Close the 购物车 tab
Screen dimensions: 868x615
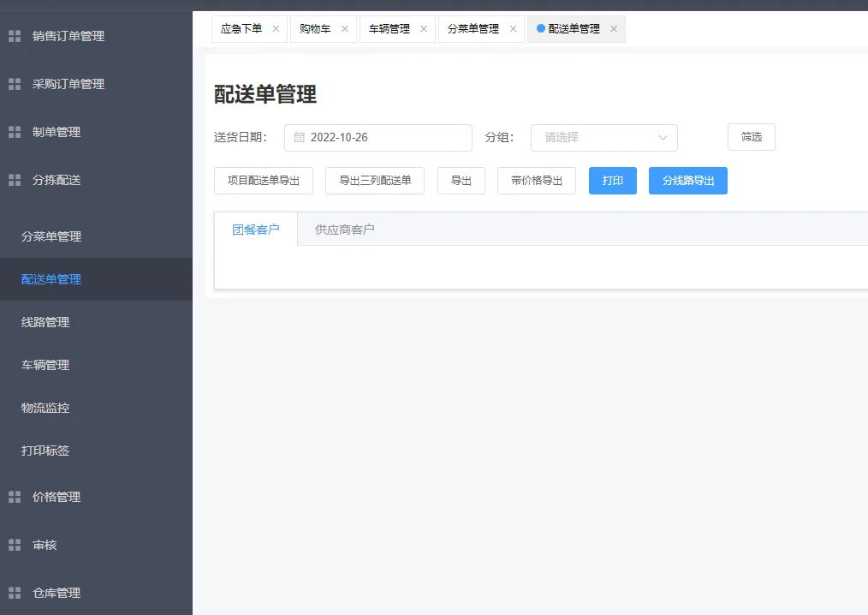pyautogui.click(x=345, y=28)
